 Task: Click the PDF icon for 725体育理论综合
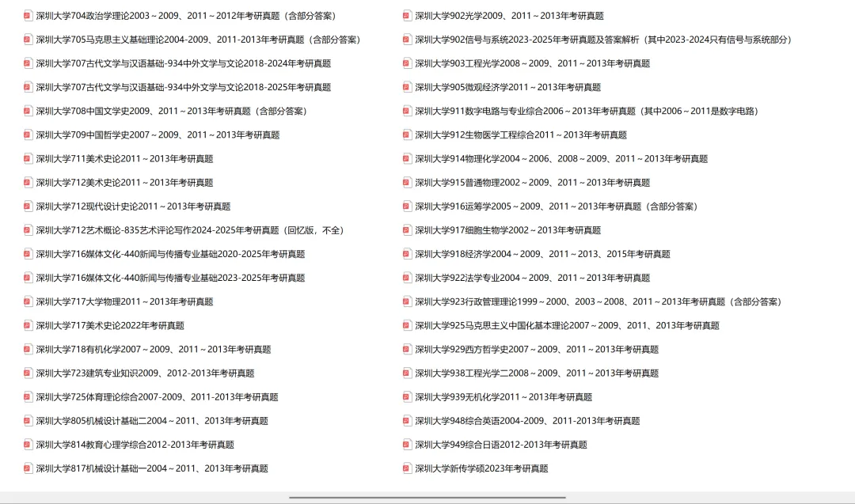pyautogui.click(x=28, y=397)
